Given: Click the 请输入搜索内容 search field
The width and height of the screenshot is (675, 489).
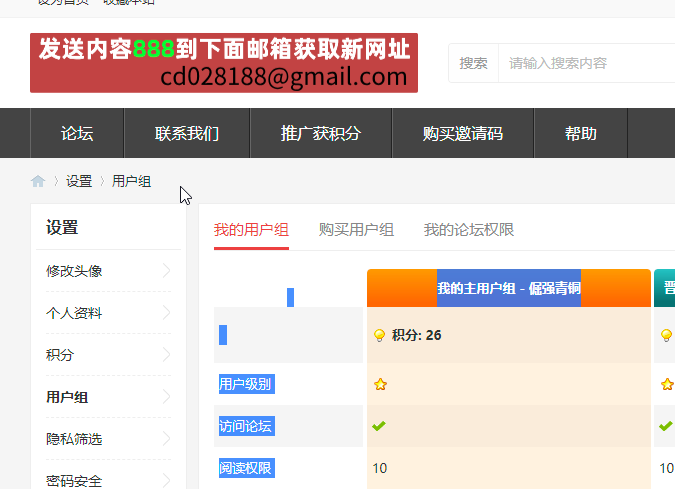Looking at the screenshot, I should point(587,63).
